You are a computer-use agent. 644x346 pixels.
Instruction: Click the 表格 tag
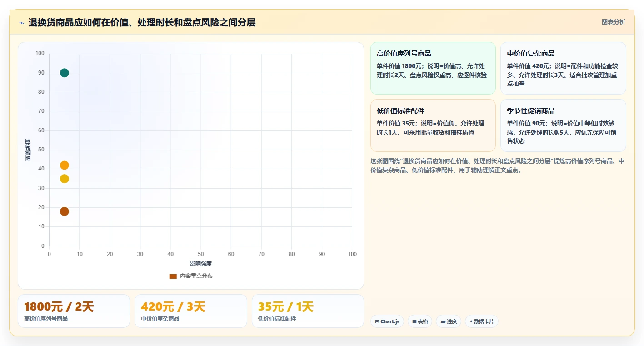tap(420, 321)
